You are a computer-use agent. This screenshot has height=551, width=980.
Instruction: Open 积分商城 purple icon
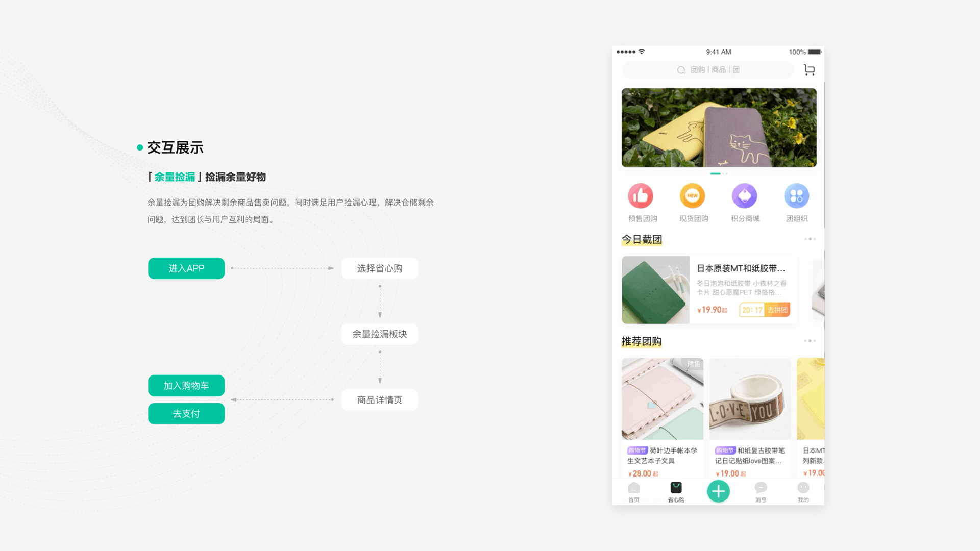[x=745, y=196]
